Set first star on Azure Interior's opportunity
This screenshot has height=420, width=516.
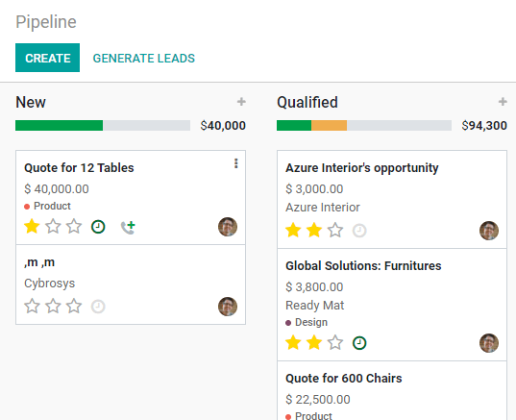pos(293,230)
